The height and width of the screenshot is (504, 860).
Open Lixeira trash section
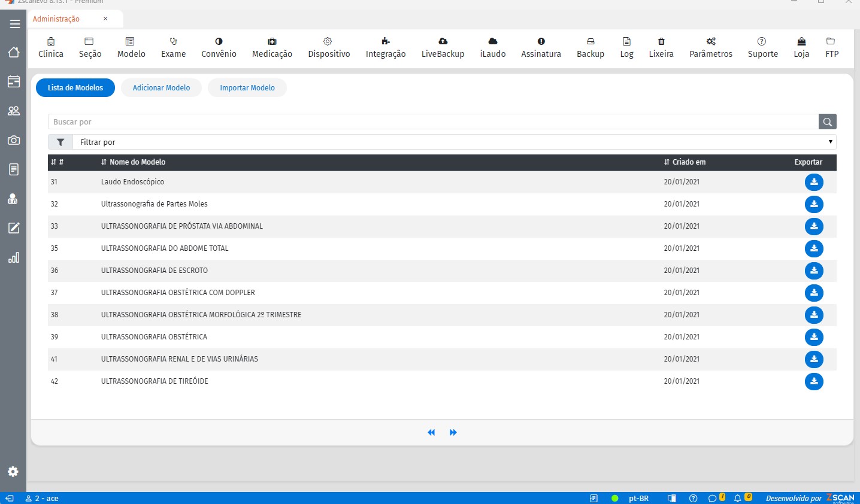point(661,48)
